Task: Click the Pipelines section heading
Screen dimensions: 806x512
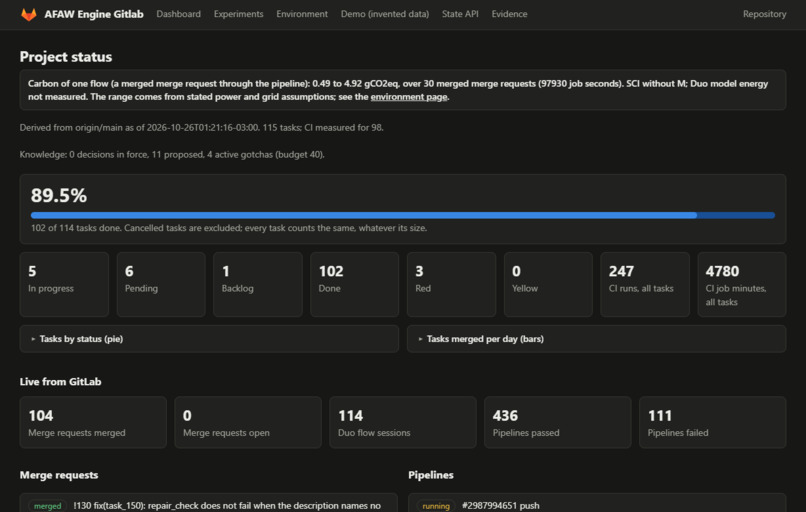Action: (431, 475)
